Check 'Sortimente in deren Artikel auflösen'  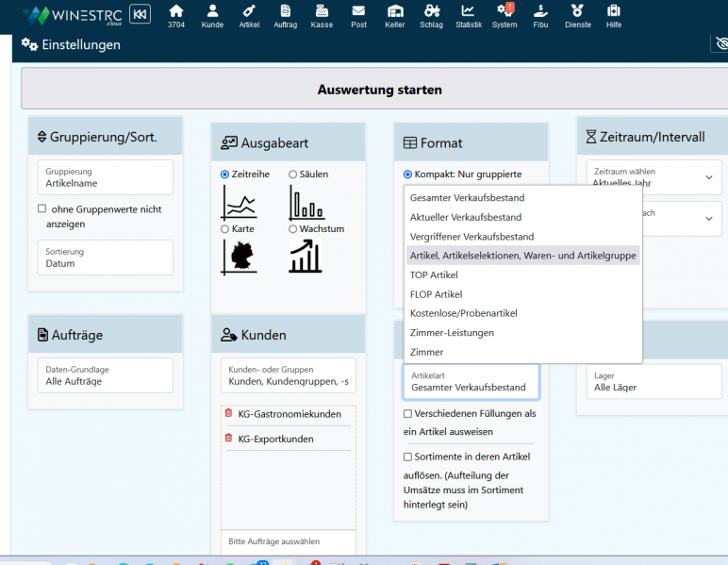click(x=407, y=457)
